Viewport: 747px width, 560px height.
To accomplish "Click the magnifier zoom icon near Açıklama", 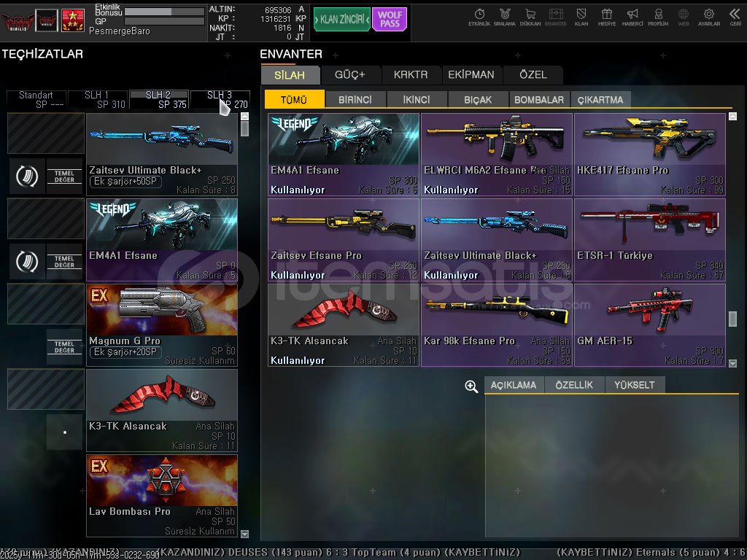I will click(x=471, y=386).
